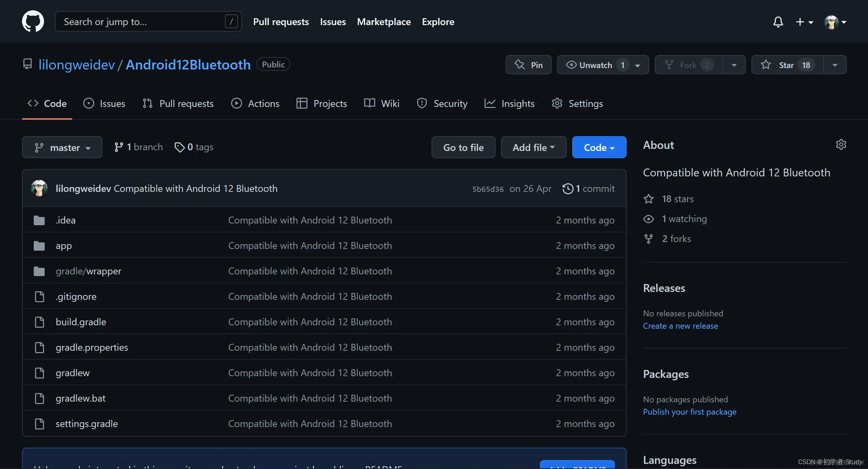This screenshot has height=469, width=868.
Task: Click Create a new release link
Action: click(680, 326)
